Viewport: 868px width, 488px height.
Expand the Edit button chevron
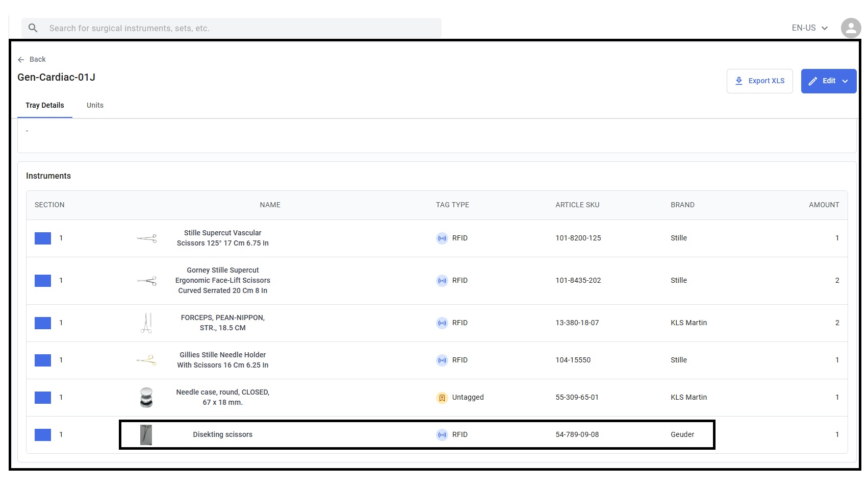point(845,81)
